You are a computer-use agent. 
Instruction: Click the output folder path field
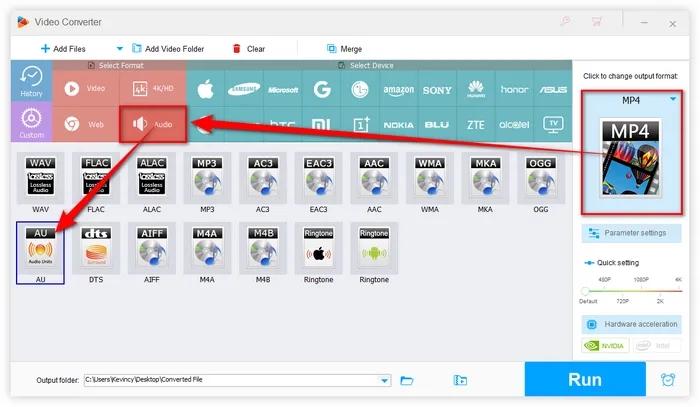232,380
